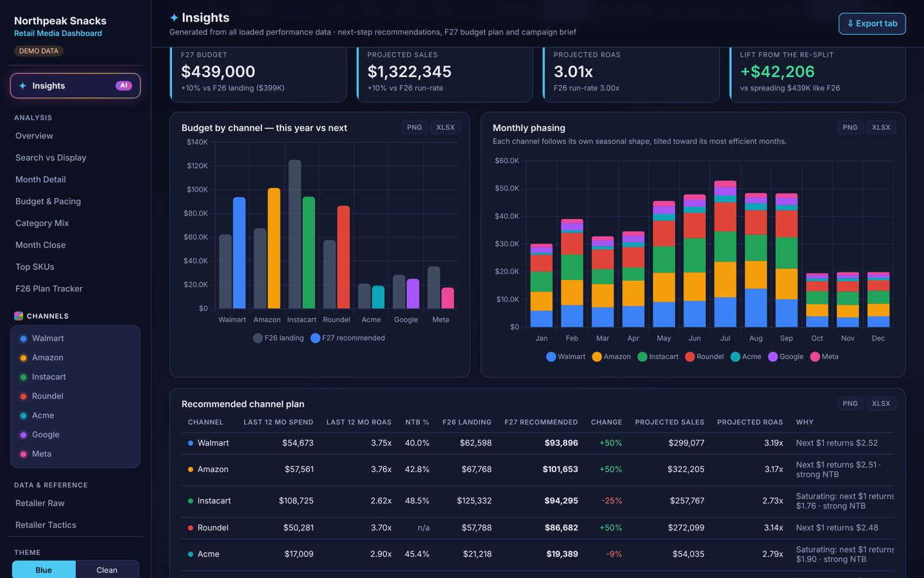The height and width of the screenshot is (578, 924).
Task: Open Budget & Pacing view
Action: (75, 202)
